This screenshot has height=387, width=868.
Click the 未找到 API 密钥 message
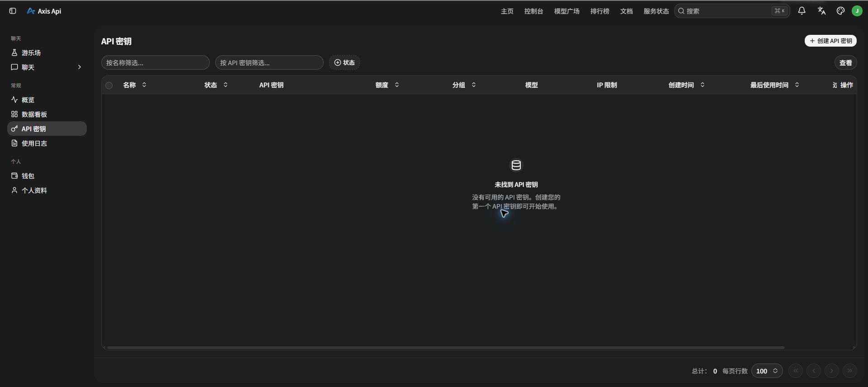pyautogui.click(x=516, y=184)
